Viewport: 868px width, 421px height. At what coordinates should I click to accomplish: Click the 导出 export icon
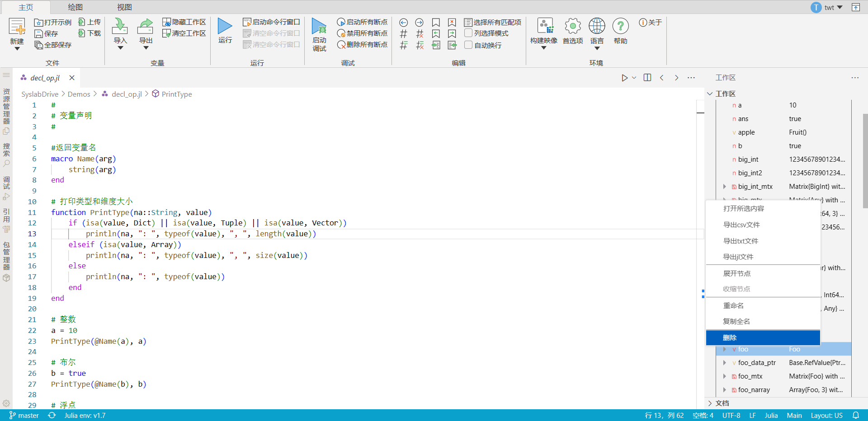(x=145, y=26)
